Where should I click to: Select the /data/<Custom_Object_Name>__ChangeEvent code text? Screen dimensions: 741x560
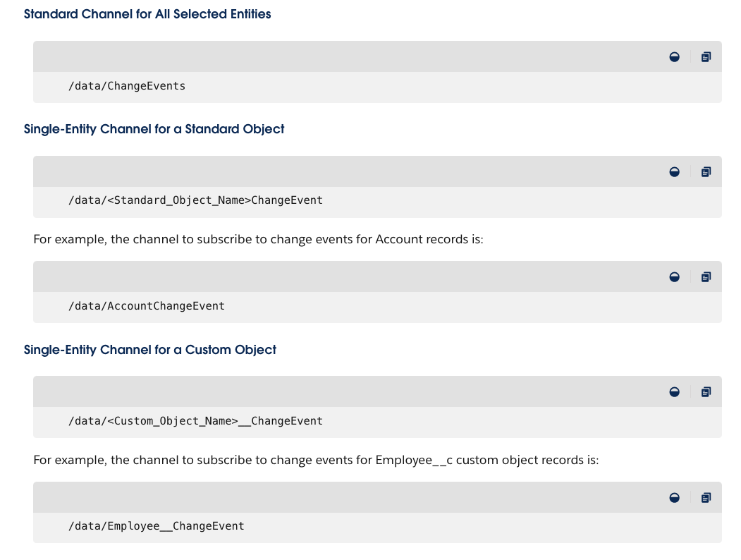pos(195,420)
